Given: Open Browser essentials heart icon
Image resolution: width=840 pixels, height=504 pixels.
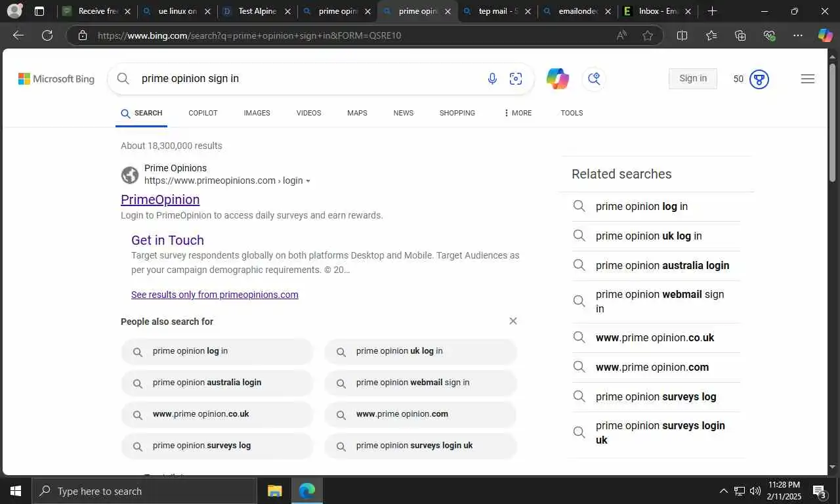Looking at the screenshot, I should click(769, 35).
